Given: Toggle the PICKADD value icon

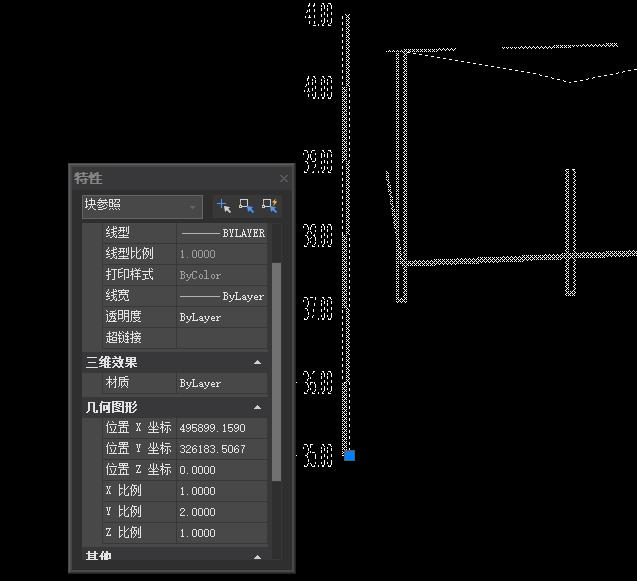Looking at the screenshot, I should [224, 206].
